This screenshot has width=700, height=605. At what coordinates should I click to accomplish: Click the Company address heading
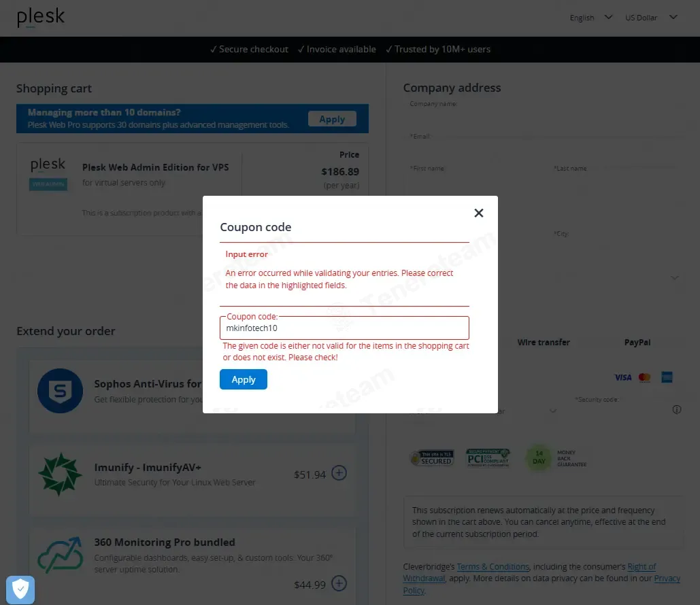coord(452,88)
